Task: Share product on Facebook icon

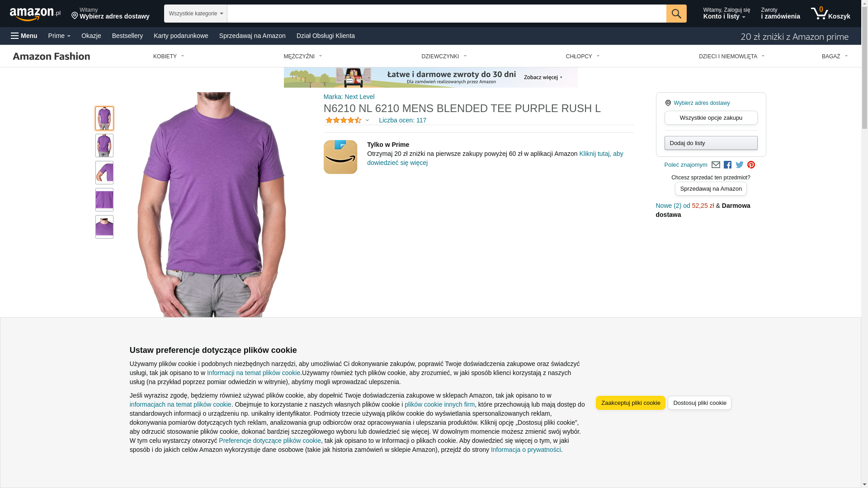Action: click(x=727, y=165)
